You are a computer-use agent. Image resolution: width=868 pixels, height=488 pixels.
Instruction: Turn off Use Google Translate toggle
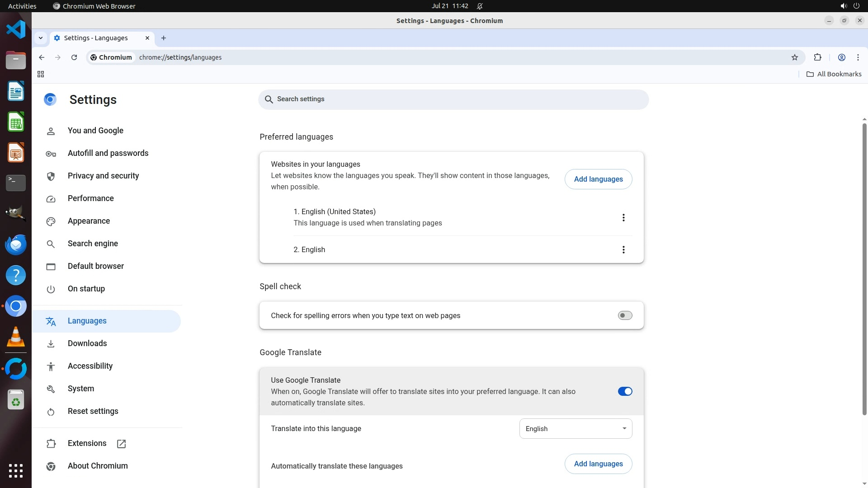(625, 391)
